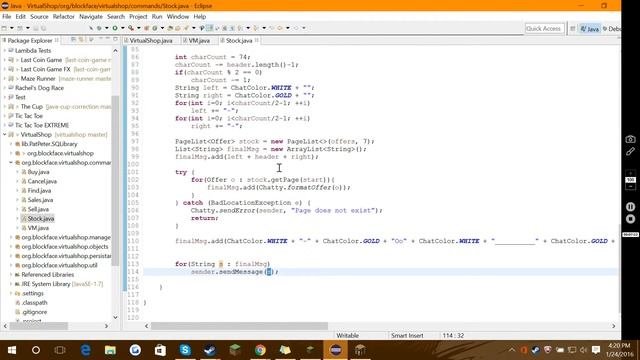Close the Stock.java editor tab
640x360 pixels.
coord(257,40)
